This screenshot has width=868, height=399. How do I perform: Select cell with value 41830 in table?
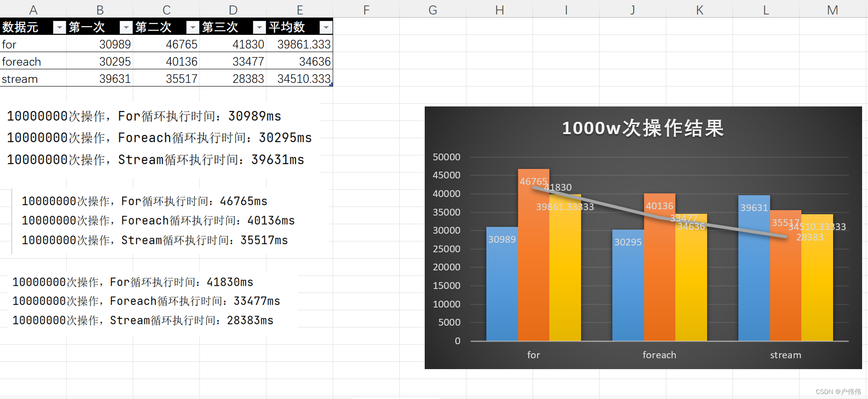pos(233,44)
